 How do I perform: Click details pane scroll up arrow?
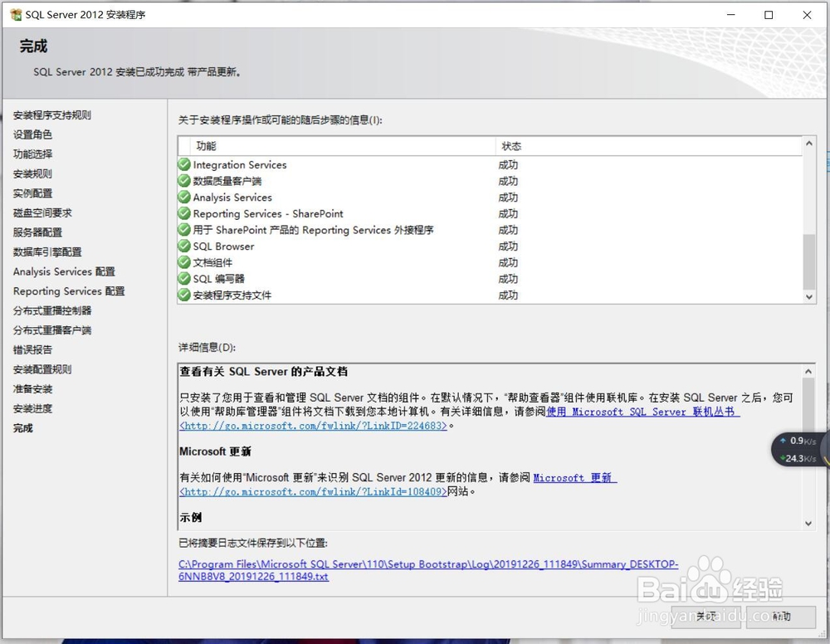pyautogui.click(x=808, y=372)
